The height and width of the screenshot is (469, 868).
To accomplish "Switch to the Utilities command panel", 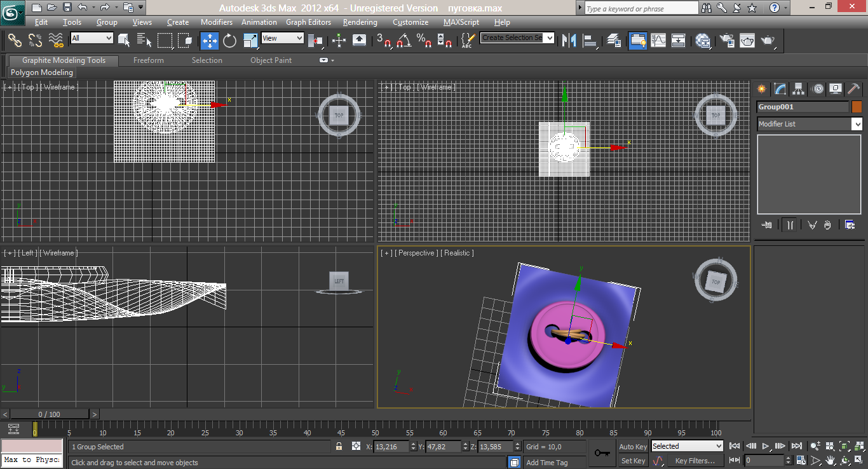I will [x=855, y=88].
